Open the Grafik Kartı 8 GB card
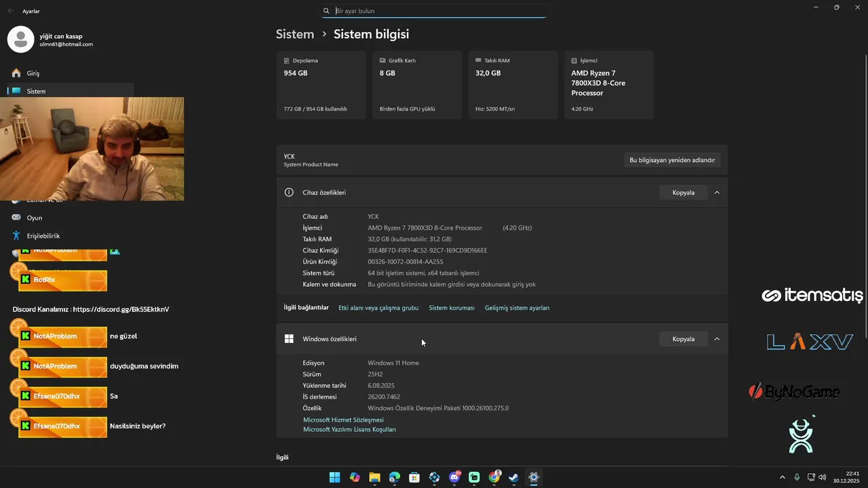This screenshot has width=868, height=488. 417,85
